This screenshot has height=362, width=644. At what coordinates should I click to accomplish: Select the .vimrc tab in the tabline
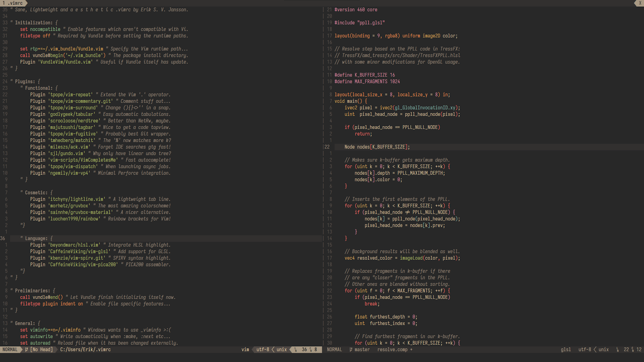(13, 3)
